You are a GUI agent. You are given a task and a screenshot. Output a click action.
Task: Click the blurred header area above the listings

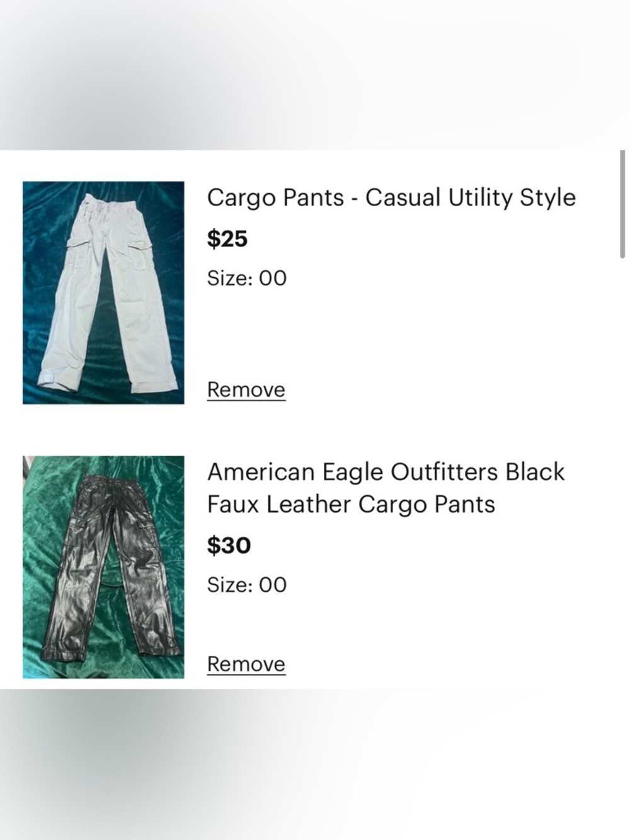click(315, 74)
